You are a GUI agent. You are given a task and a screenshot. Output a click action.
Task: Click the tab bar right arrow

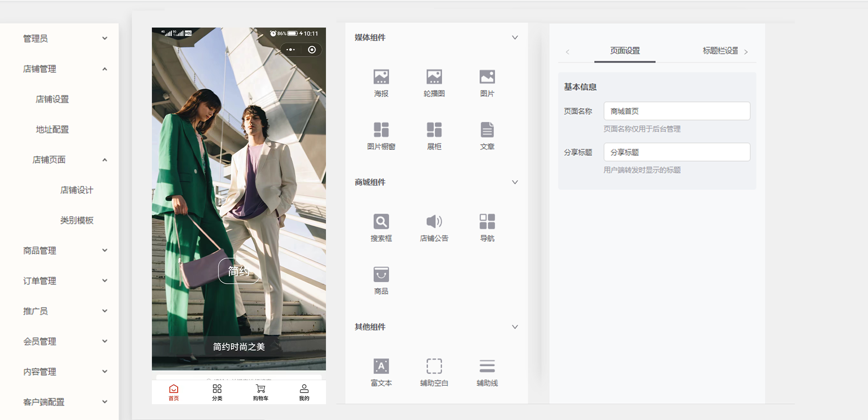(x=746, y=52)
